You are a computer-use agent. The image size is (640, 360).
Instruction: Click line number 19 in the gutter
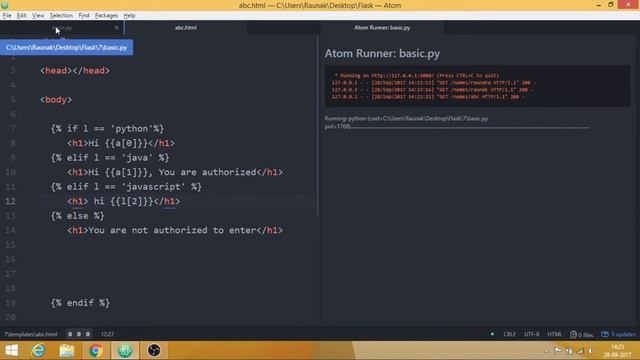click(11, 303)
